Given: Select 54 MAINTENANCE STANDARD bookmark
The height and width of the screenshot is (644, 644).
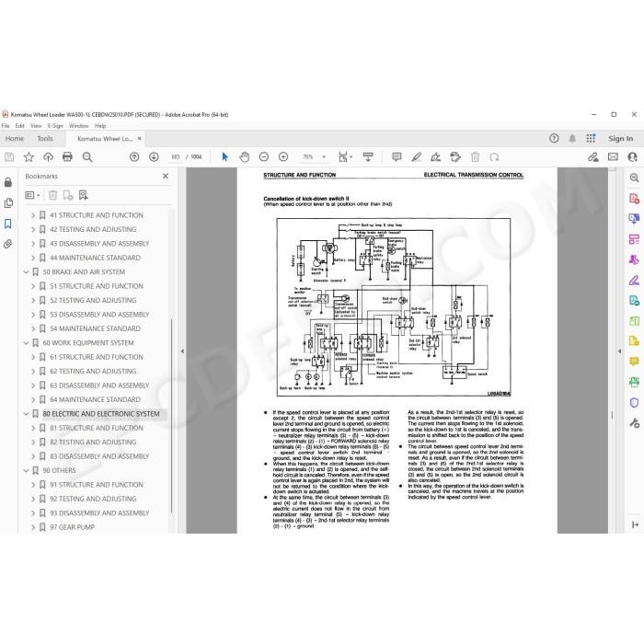Looking at the screenshot, I should [96, 328].
